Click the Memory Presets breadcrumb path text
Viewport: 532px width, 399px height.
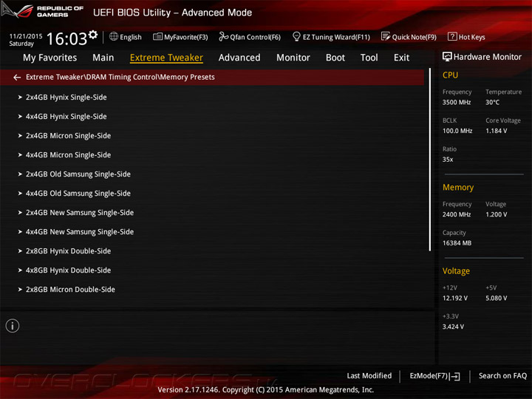120,78
